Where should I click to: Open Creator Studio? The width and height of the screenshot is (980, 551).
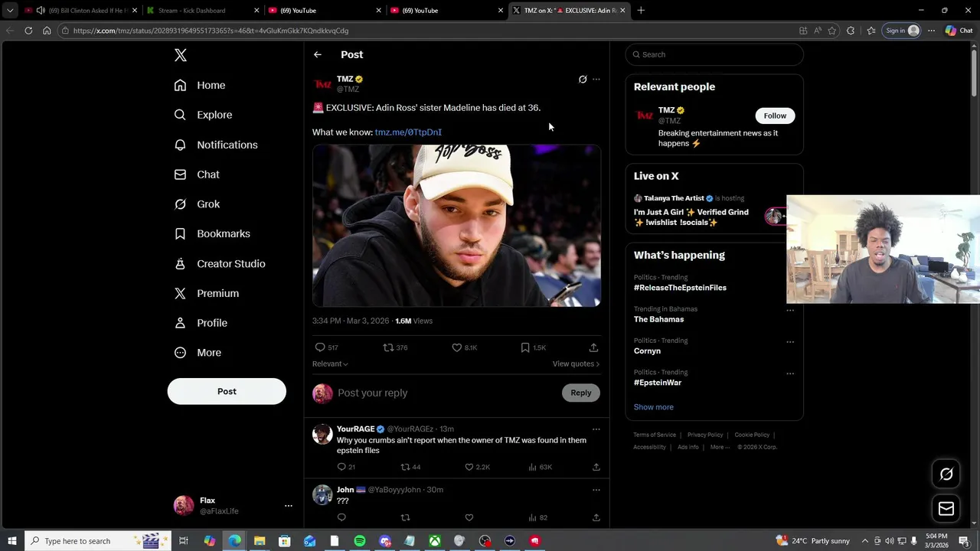click(x=220, y=263)
